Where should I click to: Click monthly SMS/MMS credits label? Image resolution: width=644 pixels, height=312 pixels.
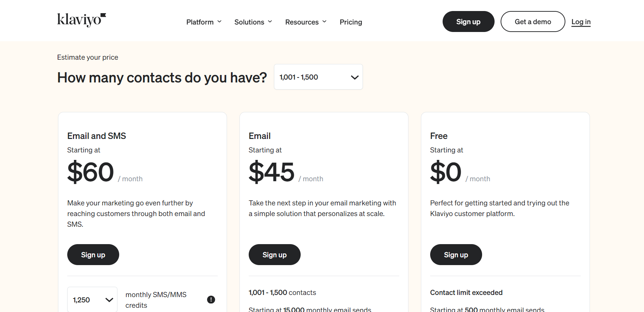click(156, 300)
